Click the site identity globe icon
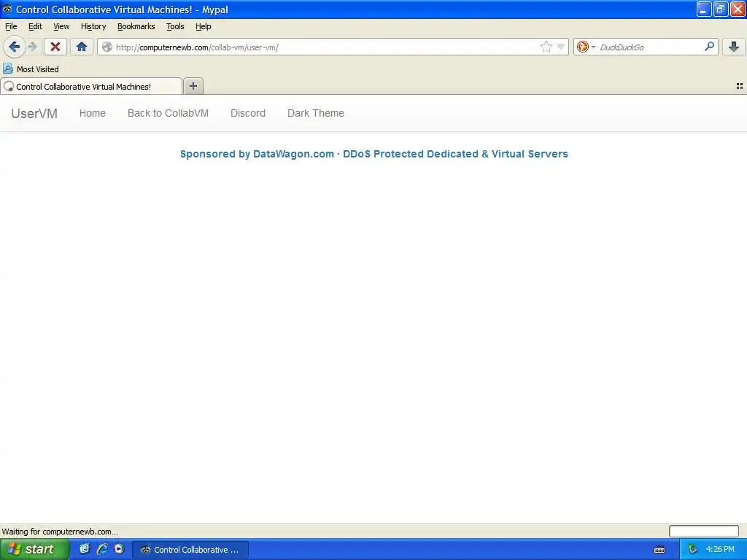Viewport: 747px width, 560px height. pos(107,47)
